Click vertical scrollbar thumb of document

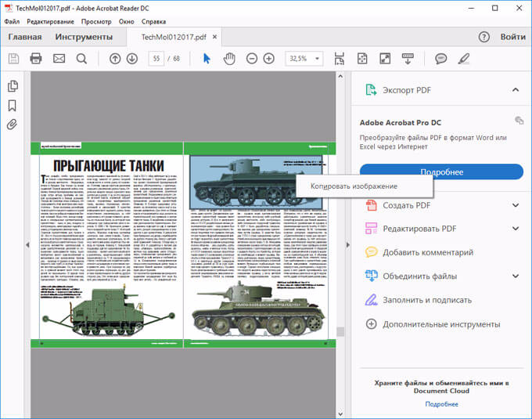tap(340, 331)
